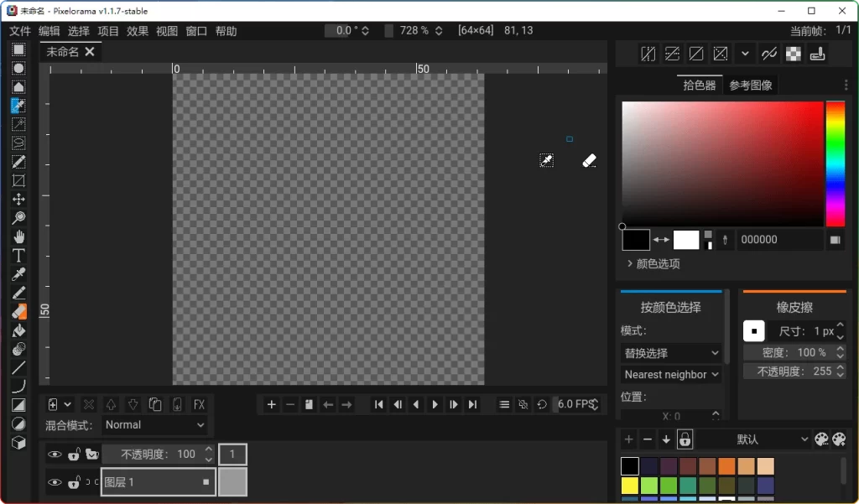The image size is (859, 504).
Task: Select the Zoom tool
Action: [18, 217]
